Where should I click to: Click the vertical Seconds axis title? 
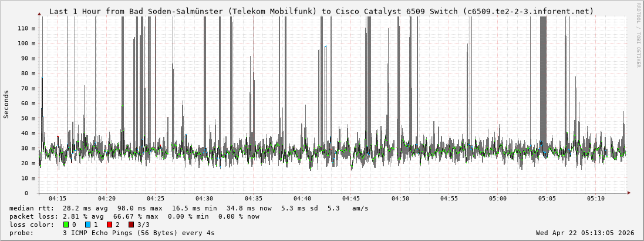pyautogui.click(x=6, y=104)
